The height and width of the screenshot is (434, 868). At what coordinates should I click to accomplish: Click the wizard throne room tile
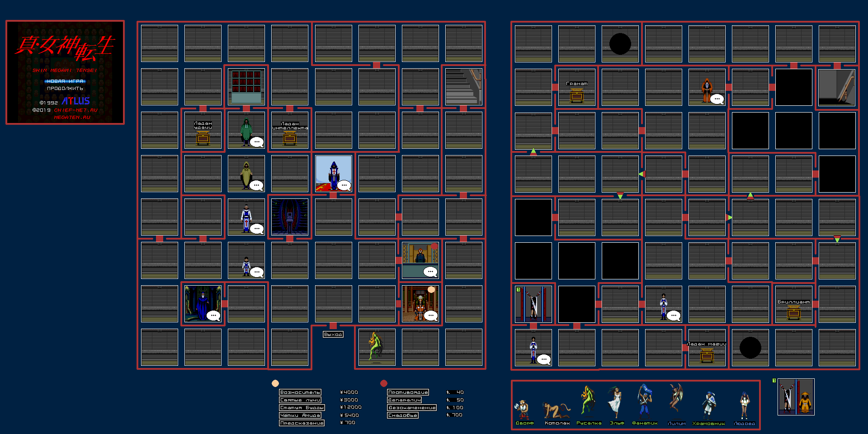[203, 304]
